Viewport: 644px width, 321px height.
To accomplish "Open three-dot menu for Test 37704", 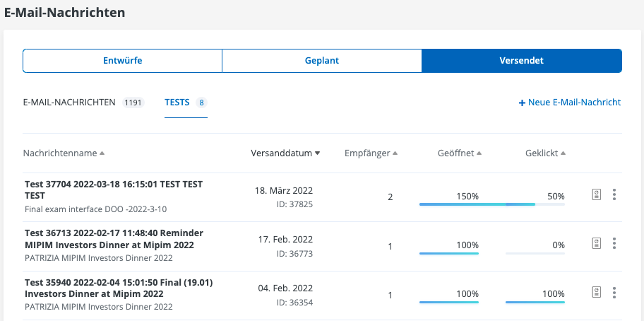I will tap(614, 194).
